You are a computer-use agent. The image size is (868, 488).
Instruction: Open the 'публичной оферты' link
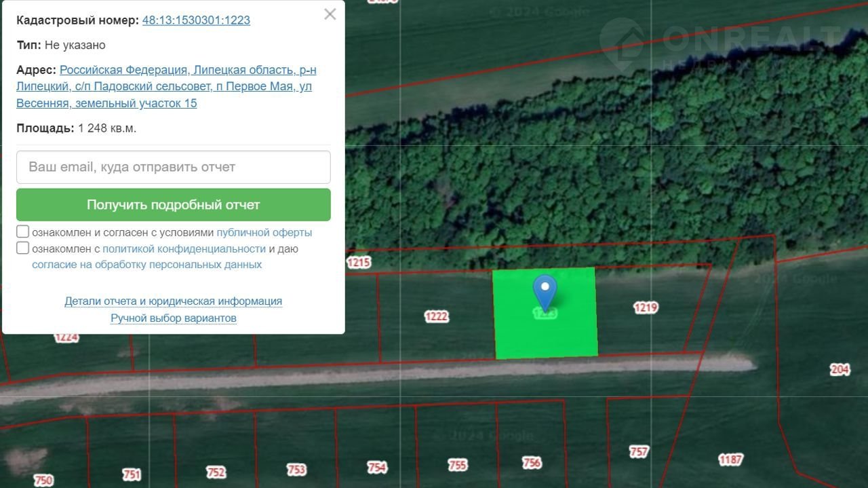(x=264, y=232)
